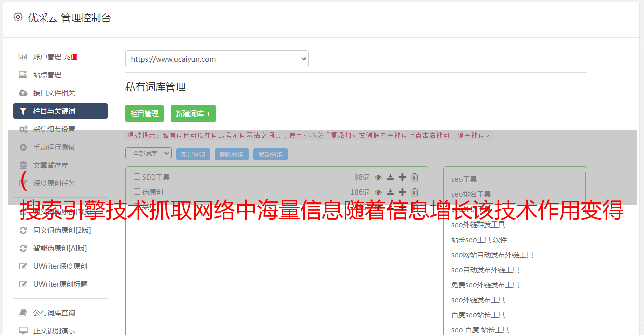
Task: Click keyword 'seo网站自动发布外链工具'
Action: click(492, 255)
